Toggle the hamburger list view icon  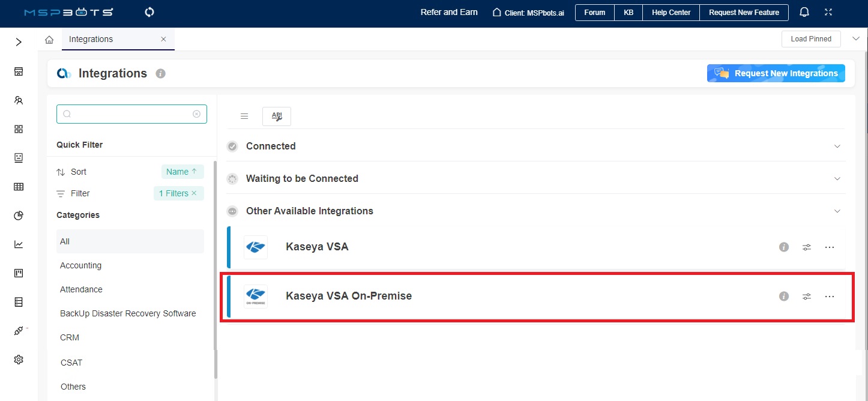[244, 116]
